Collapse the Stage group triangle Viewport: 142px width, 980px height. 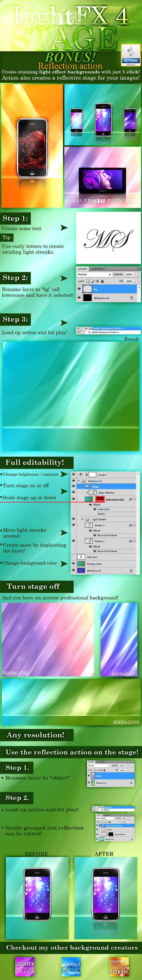[83, 487]
